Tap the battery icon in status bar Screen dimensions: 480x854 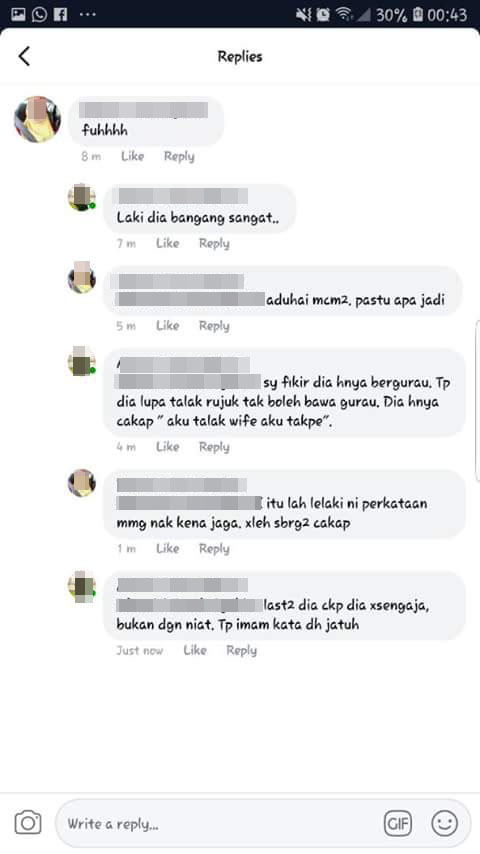click(x=418, y=14)
